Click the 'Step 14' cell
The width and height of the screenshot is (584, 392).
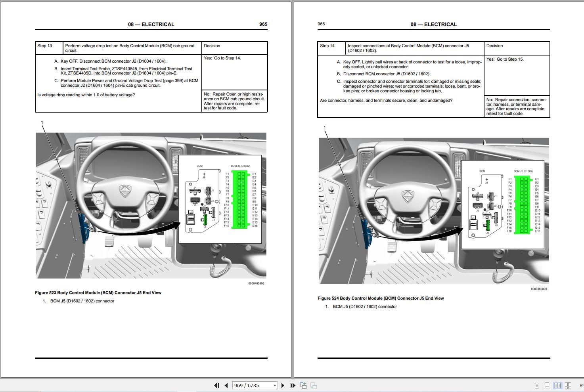coord(331,48)
